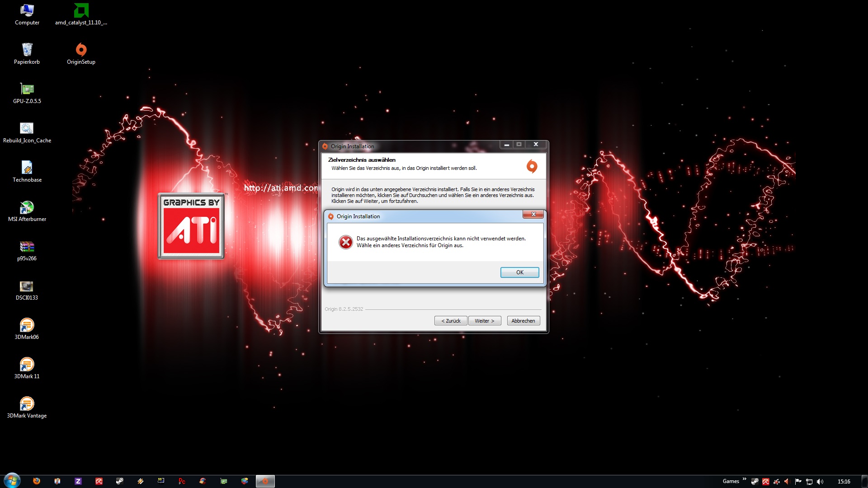Select the 3DMark Vantage shortcut

[27, 408]
